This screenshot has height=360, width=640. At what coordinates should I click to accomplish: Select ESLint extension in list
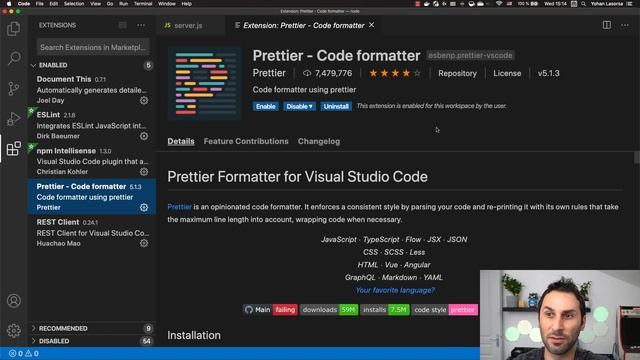pyautogui.click(x=92, y=125)
